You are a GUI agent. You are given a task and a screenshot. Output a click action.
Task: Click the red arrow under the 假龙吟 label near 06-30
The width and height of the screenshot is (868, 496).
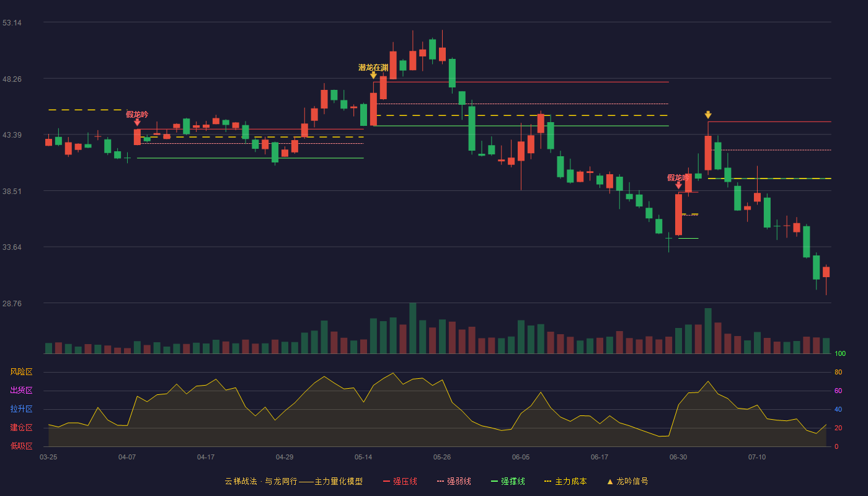[678, 185]
